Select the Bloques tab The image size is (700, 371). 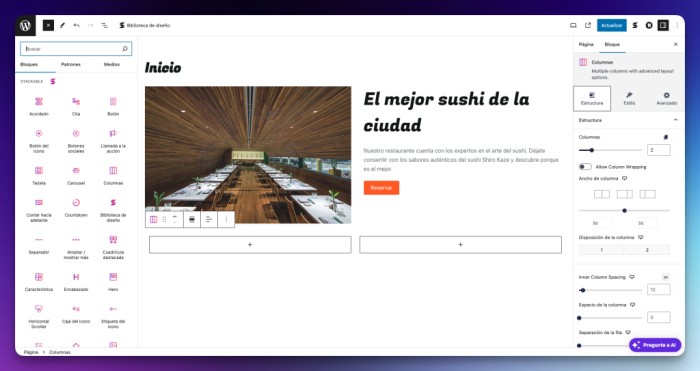pyautogui.click(x=29, y=65)
